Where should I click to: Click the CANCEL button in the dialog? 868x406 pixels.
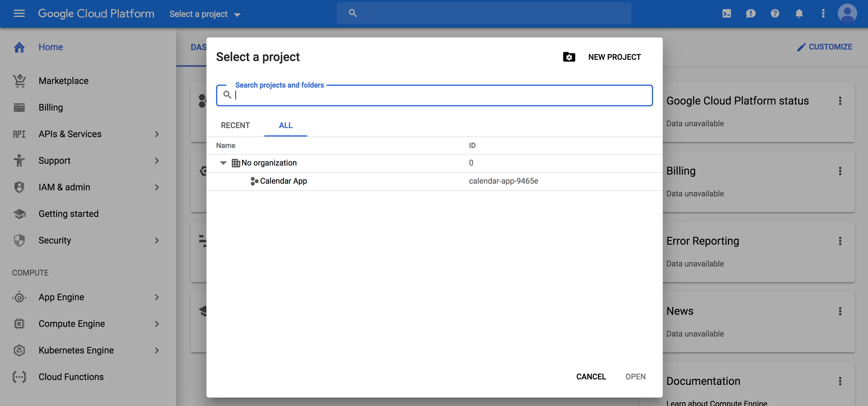pos(591,377)
